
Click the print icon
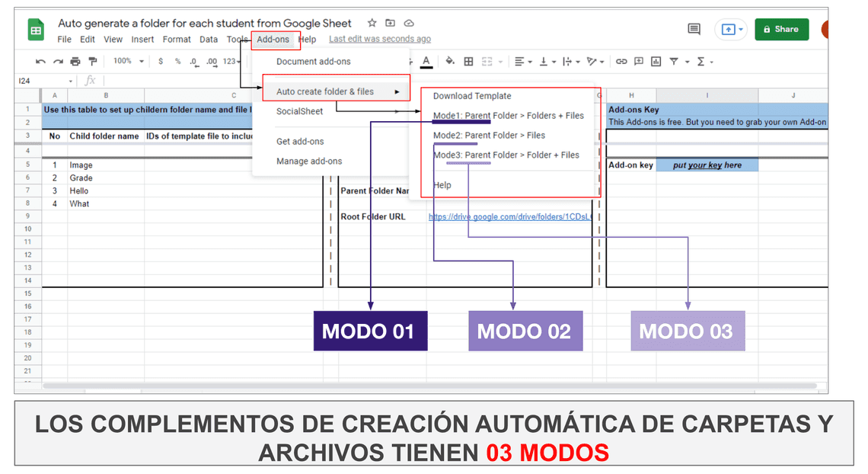coord(75,62)
